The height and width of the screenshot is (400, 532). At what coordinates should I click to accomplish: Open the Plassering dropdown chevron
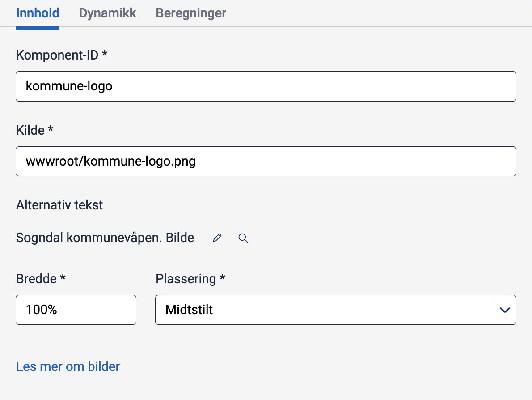tap(505, 310)
